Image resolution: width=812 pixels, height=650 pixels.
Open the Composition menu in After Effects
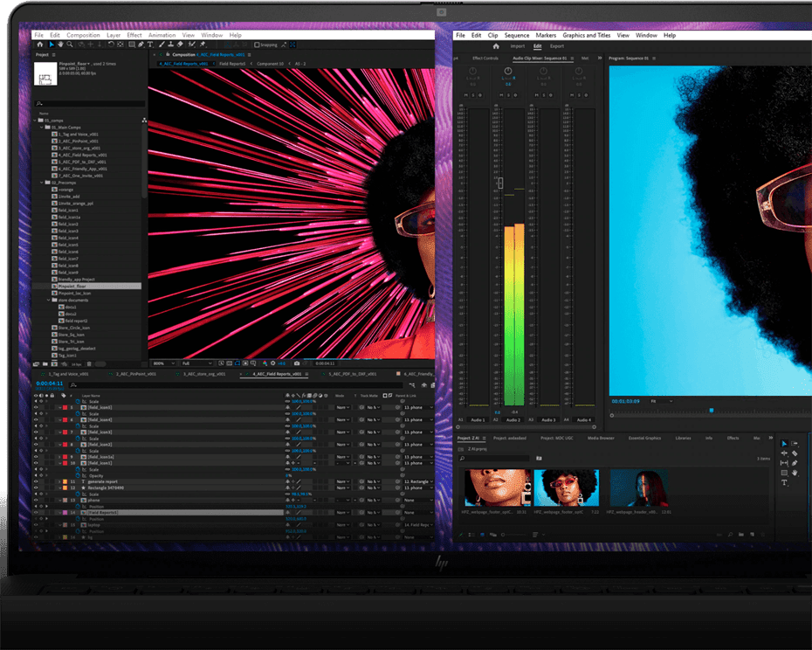coord(83,35)
